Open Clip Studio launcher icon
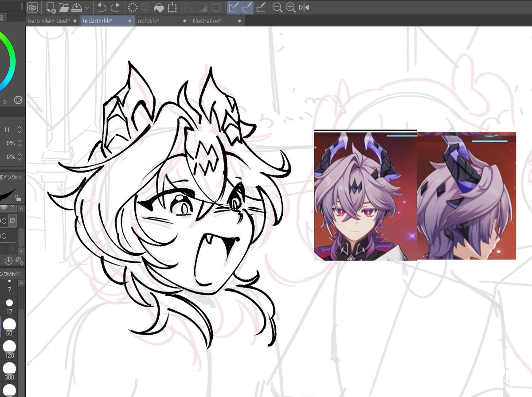This screenshot has width=532, height=397. point(33,7)
